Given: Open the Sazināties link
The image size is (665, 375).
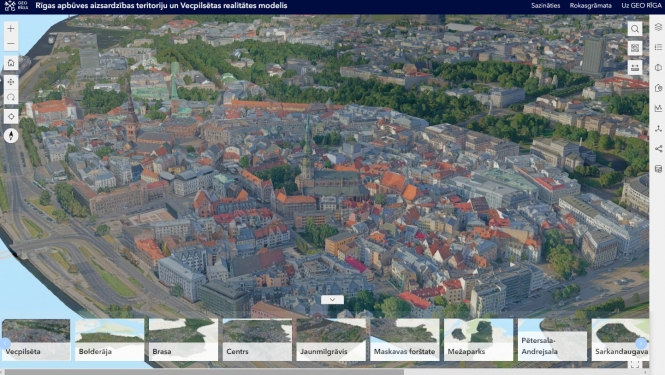Looking at the screenshot, I should pyautogui.click(x=545, y=6).
